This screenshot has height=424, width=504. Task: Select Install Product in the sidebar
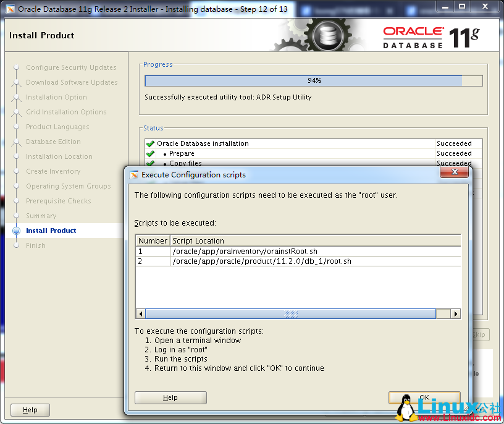coord(52,231)
